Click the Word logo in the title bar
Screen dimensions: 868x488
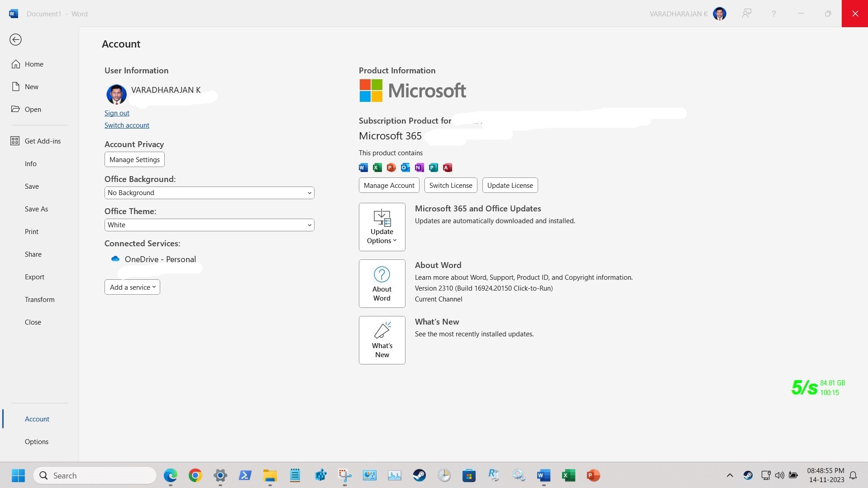[x=14, y=14]
